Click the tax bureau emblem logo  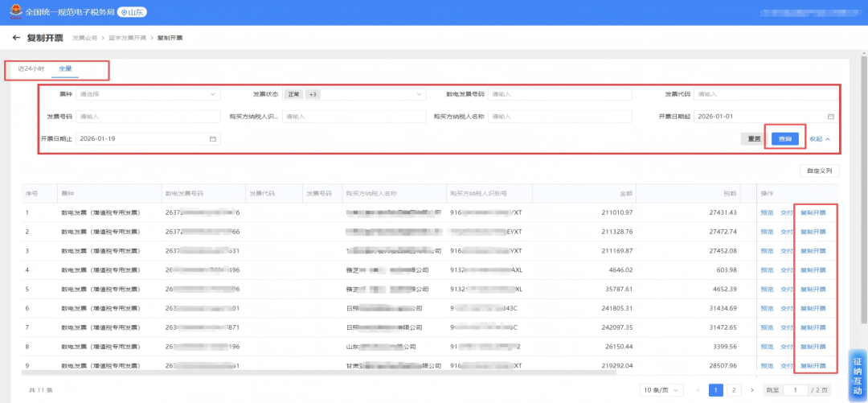coord(14,11)
